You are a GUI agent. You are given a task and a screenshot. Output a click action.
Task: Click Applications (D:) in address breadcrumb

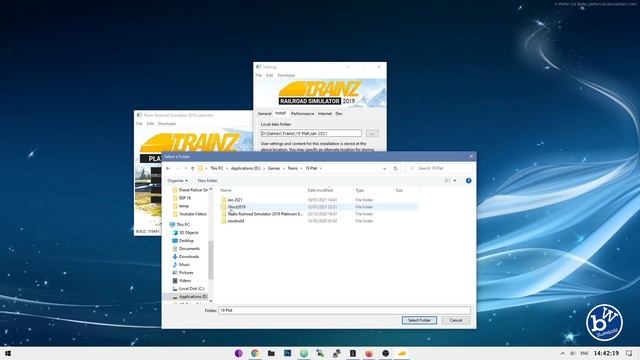245,168
